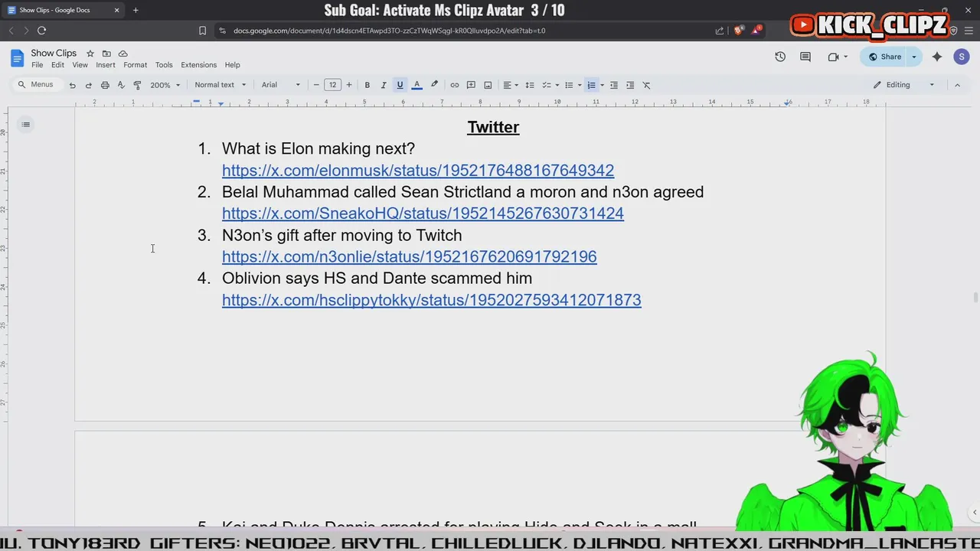Screen dimensions: 980x551
Task: Open the hsclippytokky status link
Action: pyautogui.click(x=431, y=300)
